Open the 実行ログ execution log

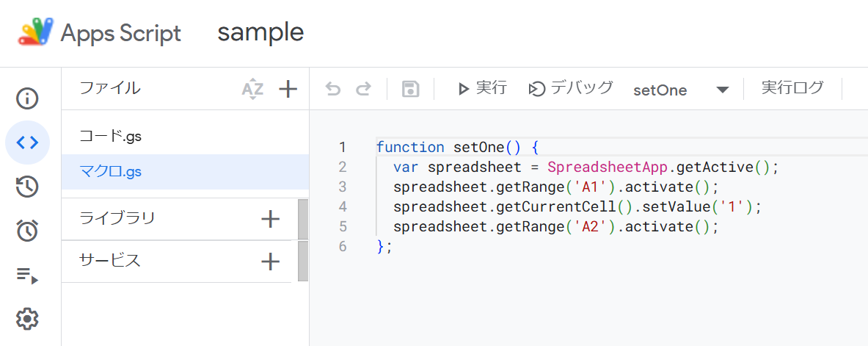pyautogui.click(x=792, y=88)
